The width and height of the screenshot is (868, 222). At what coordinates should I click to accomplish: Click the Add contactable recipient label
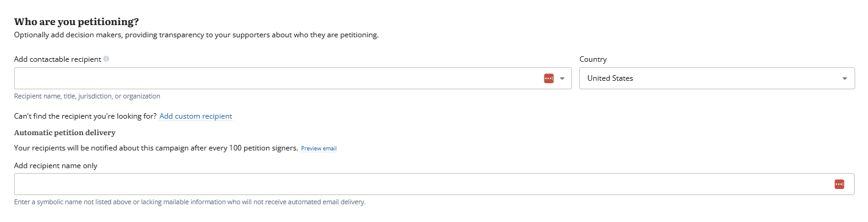[57, 59]
